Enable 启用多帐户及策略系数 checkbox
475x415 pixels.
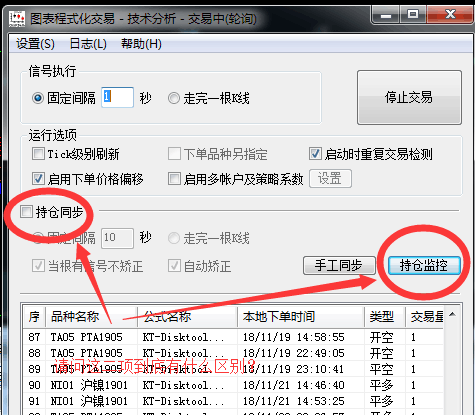pos(174,179)
